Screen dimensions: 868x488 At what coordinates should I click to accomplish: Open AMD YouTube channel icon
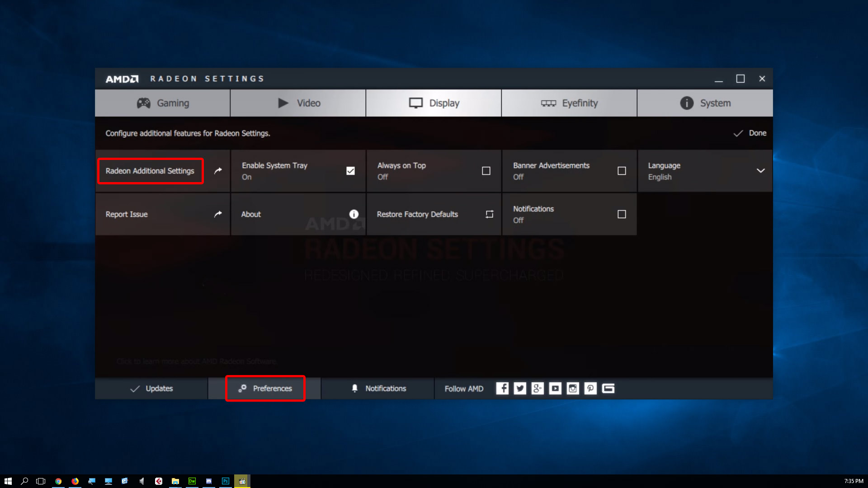click(x=555, y=389)
